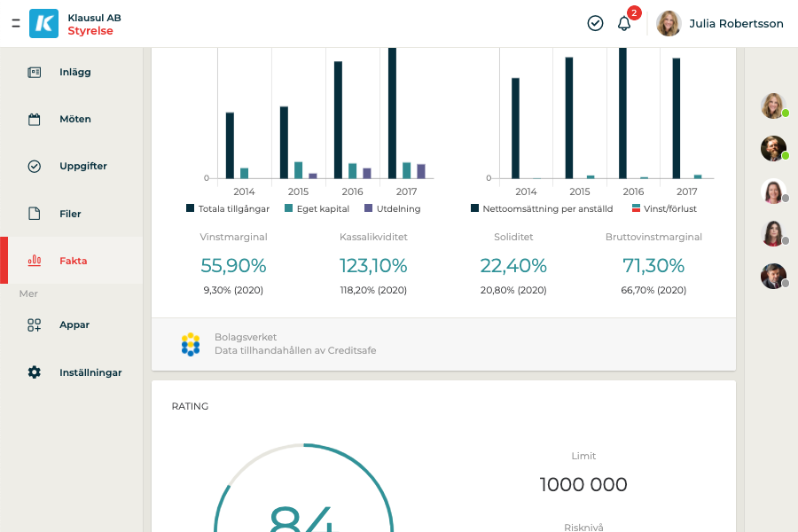The height and width of the screenshot is (532, 798).
Task: Open Julia Robertsson profile menu
Action: (x=720, y=24)
